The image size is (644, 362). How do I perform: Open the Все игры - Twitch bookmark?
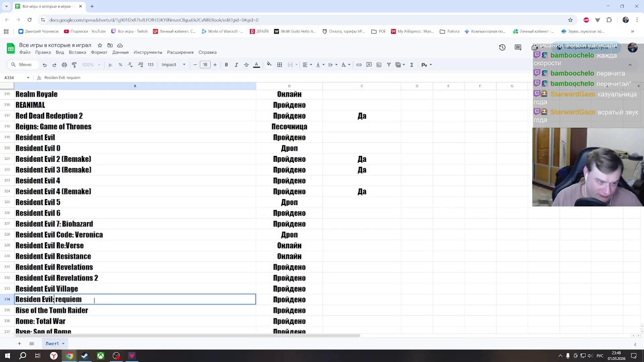[129, 31]
